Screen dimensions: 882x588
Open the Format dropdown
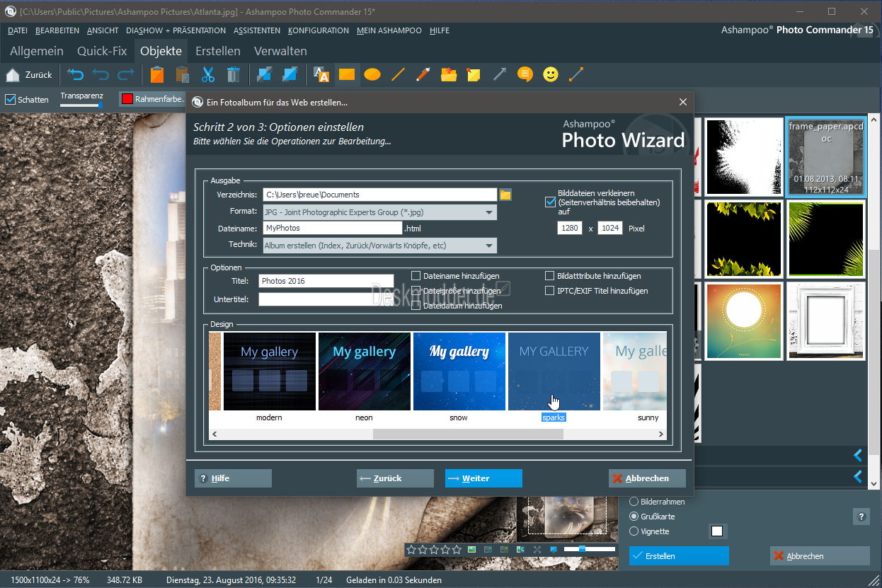(379, 212)
